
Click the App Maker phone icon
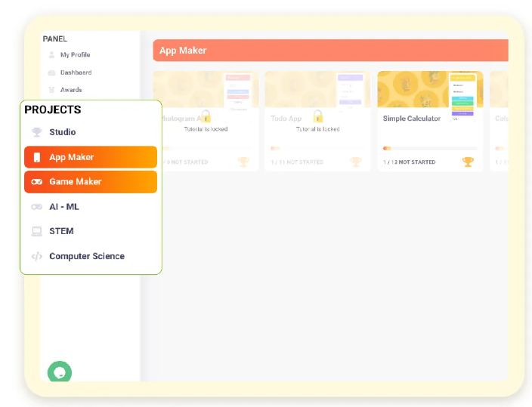[x=37, y=157]
